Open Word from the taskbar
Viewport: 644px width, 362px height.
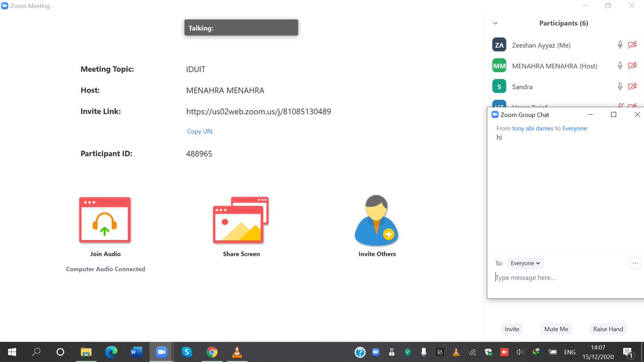(136, 352)
